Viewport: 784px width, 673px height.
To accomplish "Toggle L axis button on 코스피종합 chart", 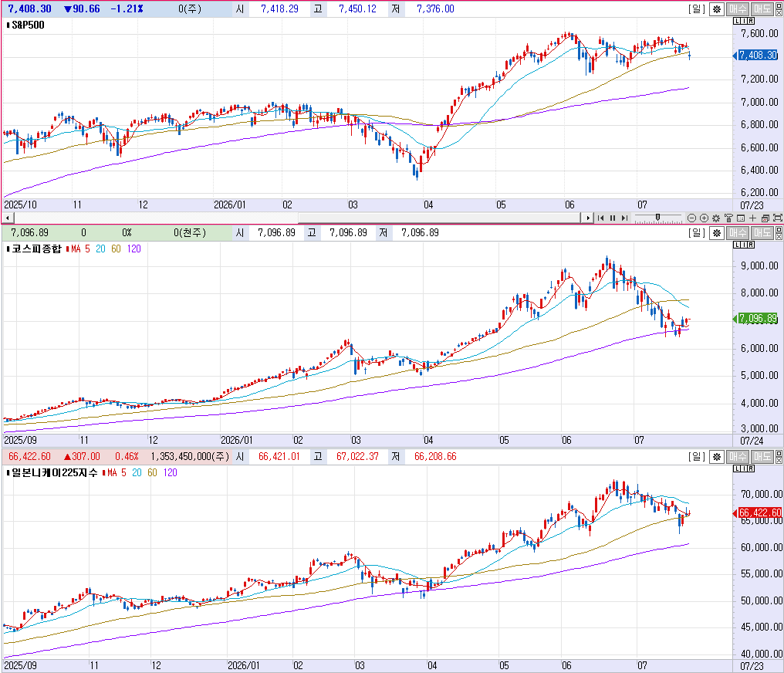I will click(x=737, y=245).
